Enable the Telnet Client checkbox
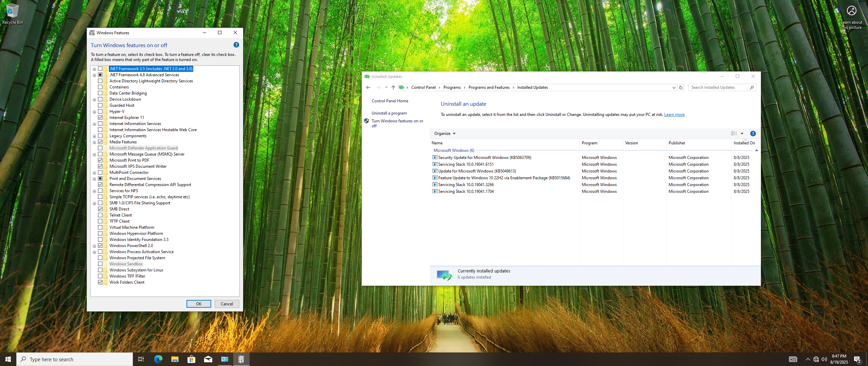 click(100, 215)
